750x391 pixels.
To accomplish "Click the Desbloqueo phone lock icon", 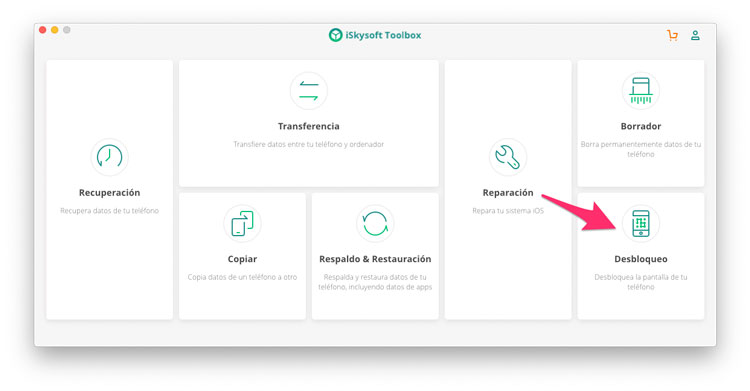I will [x=640, y=223].
